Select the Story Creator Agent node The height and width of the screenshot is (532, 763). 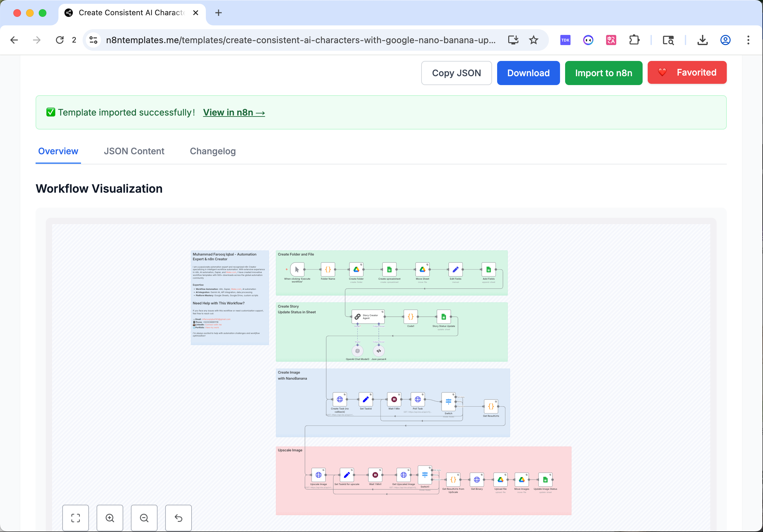tap(368, 316)
